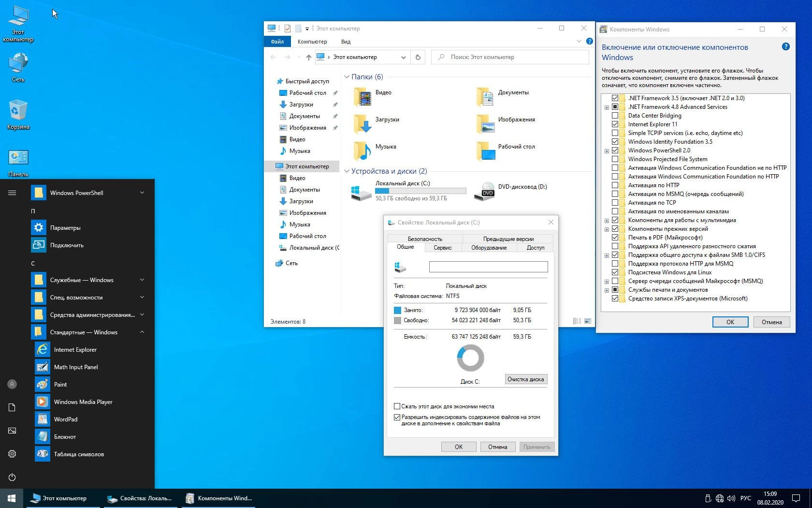
Task: Click РУС language indicator on taskbar
Action: [746, 498]
